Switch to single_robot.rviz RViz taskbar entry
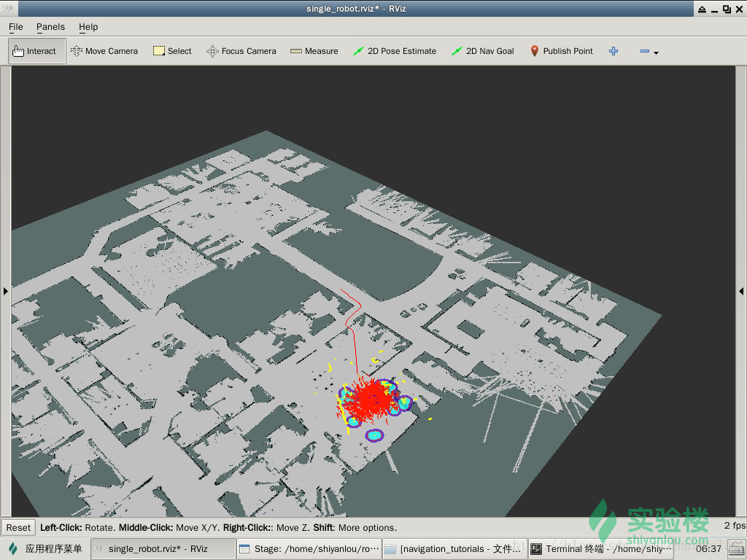The width and height of the screenshot is (747, 560). pyautogui.click(x=163, y=548)
